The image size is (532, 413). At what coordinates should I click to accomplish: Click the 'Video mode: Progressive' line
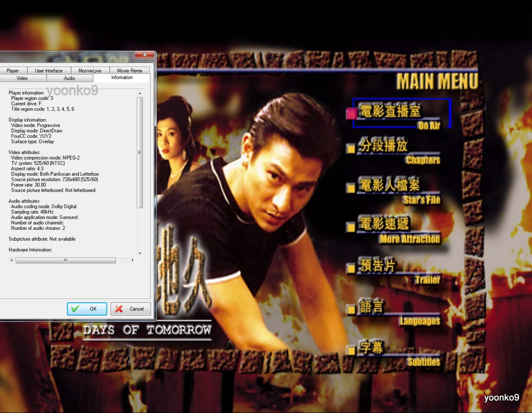coord(36,125)
